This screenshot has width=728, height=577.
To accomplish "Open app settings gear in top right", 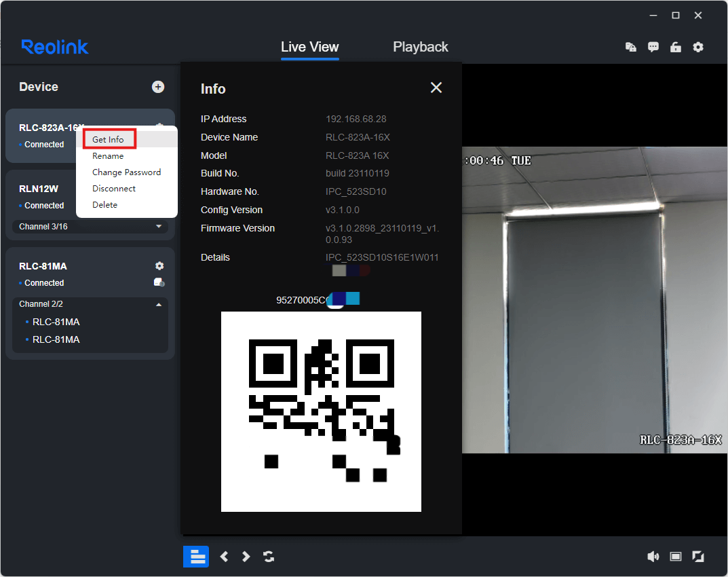I will point(698,47).
